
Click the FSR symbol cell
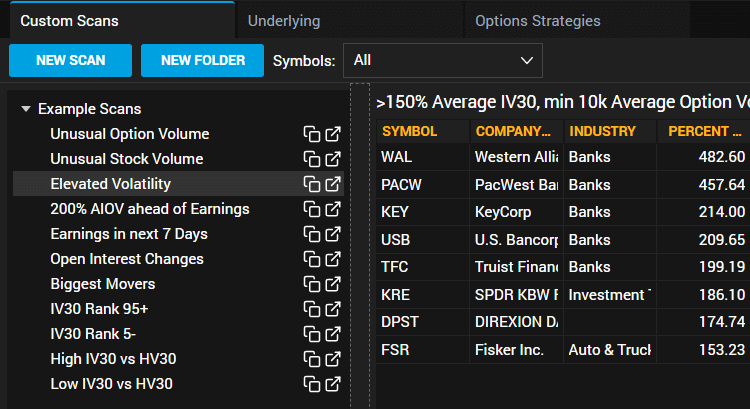tap(422, 350)
